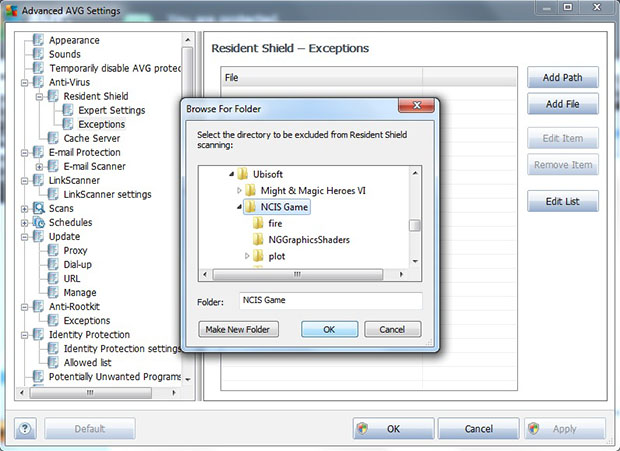This screenshot has width=620, height=451.
Task: Collapse the Anti-Virus tree node
Action: [x=24, y=83]
